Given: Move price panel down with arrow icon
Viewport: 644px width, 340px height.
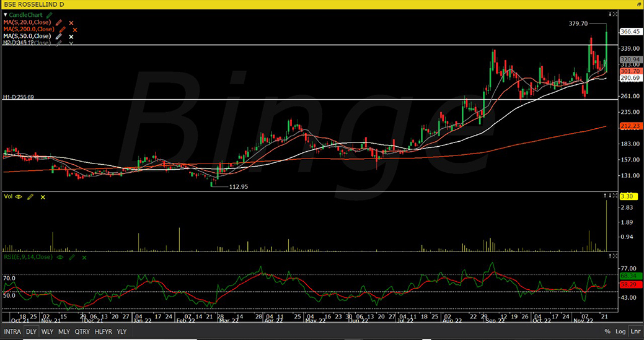Looking at the screenshot, I should (x=611, y=14).
